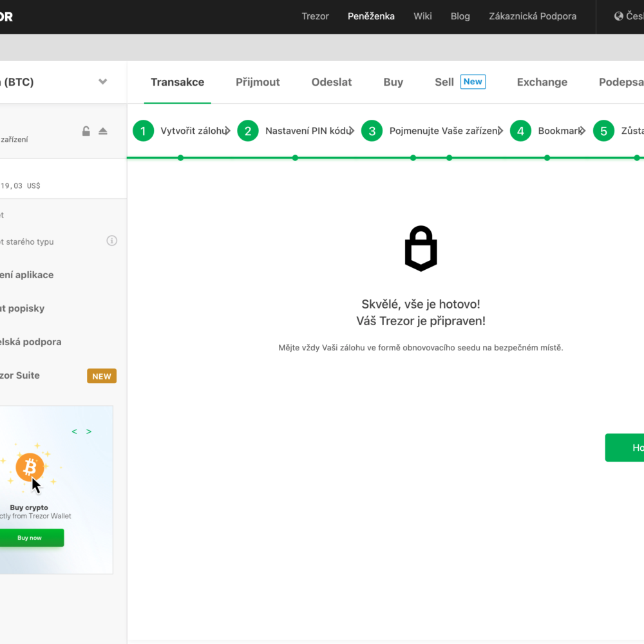Click the eject device icon

click(103, 131)
